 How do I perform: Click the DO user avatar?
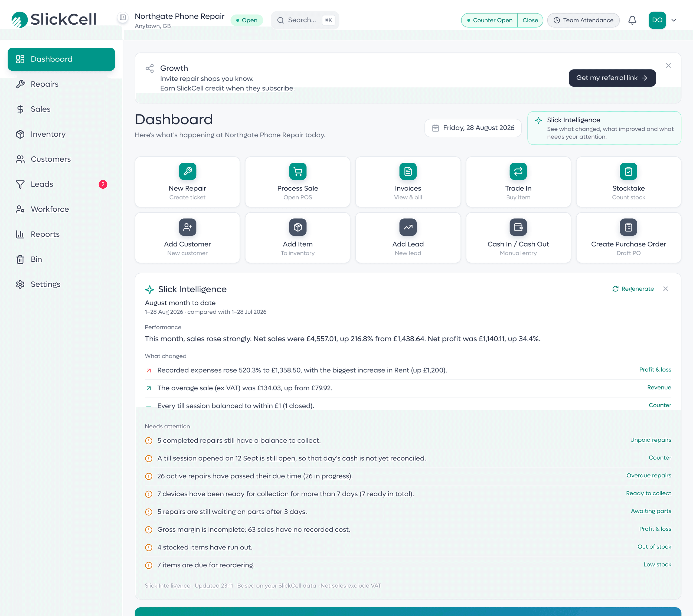(657, 20)
